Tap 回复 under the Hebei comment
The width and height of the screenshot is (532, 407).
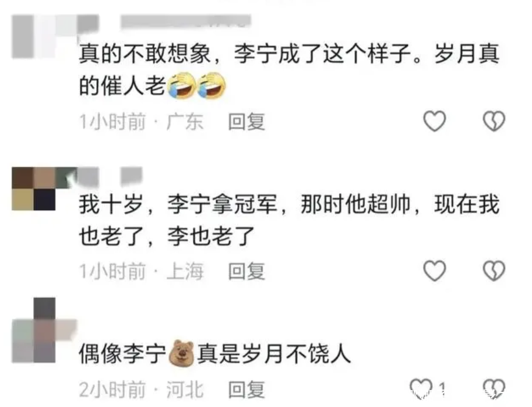pyautogui.click(x=246, y=390)
